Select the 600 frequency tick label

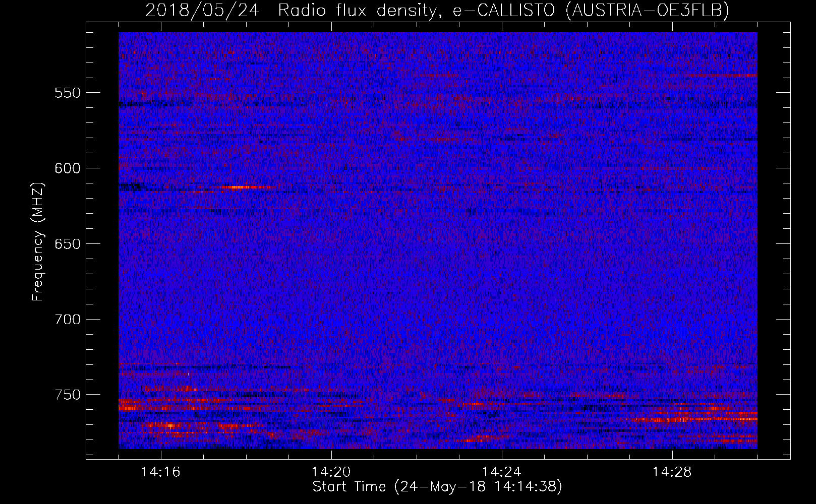point(68,168)
